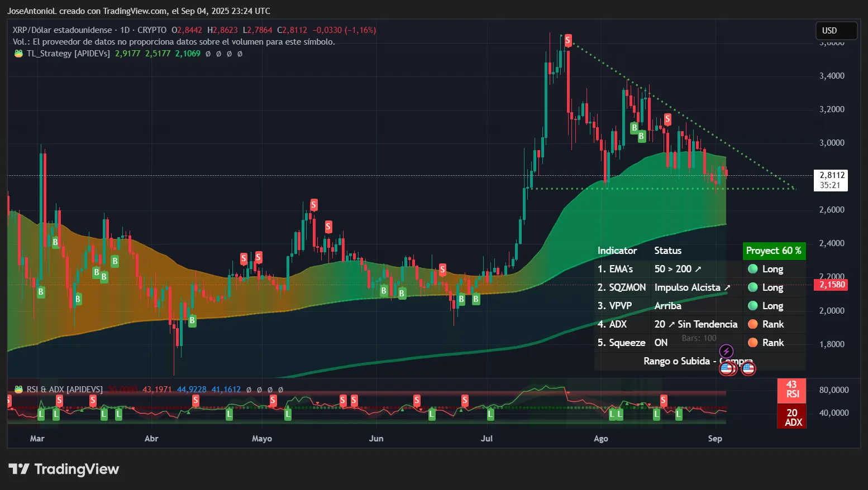The image size is (868, 490).
Task: Click a US flag economic event icon
Action: click(x=748, y=368)
